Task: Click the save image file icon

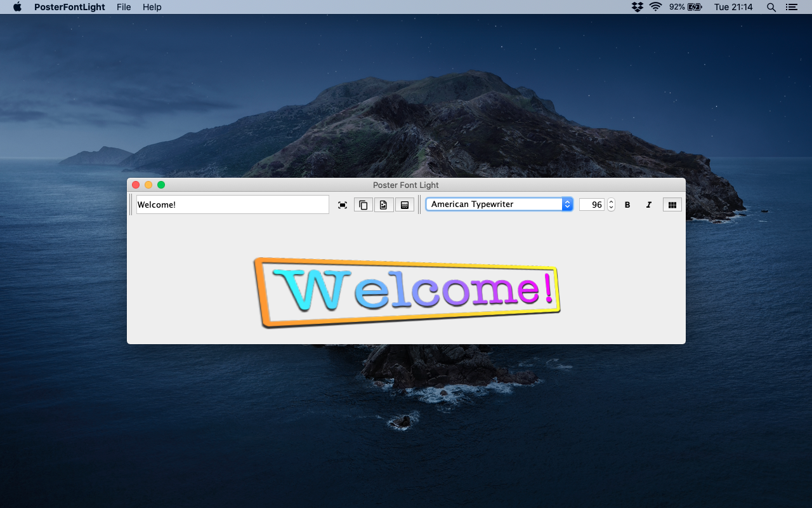Action: coord(384,204)
